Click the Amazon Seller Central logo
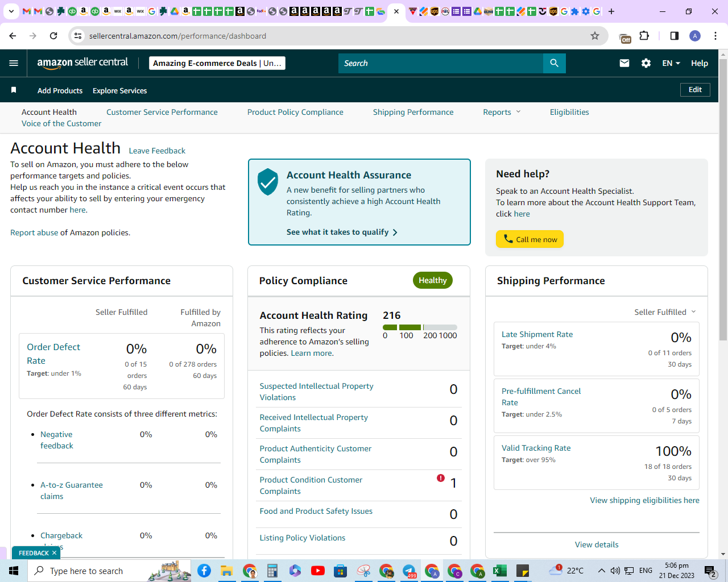This screenshot has width=728, height=582. [x=82, y=63]
